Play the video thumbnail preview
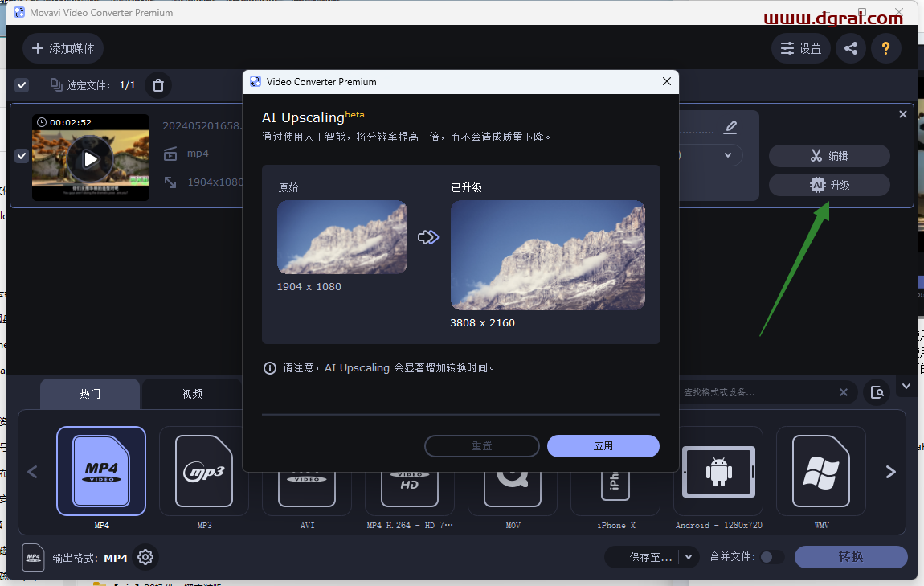The height and width of the screenshot is (586, 924). click(x=90, y=158)
